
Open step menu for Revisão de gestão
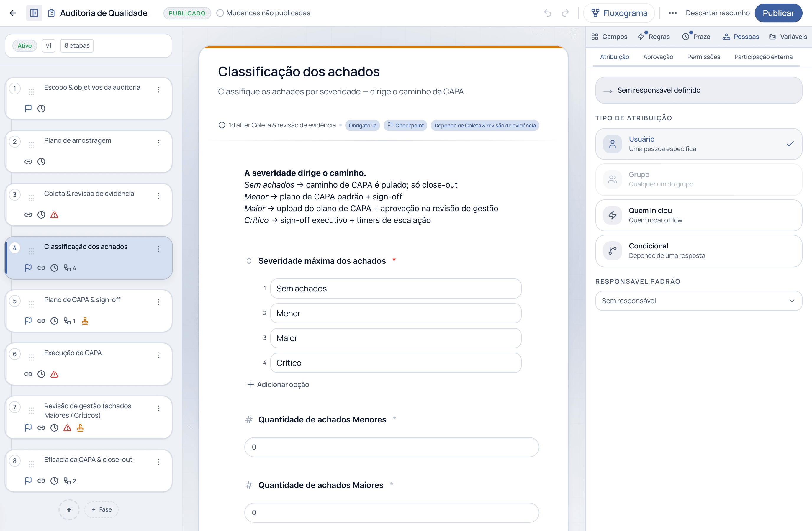pyautogui.click(x=159, y=408)
